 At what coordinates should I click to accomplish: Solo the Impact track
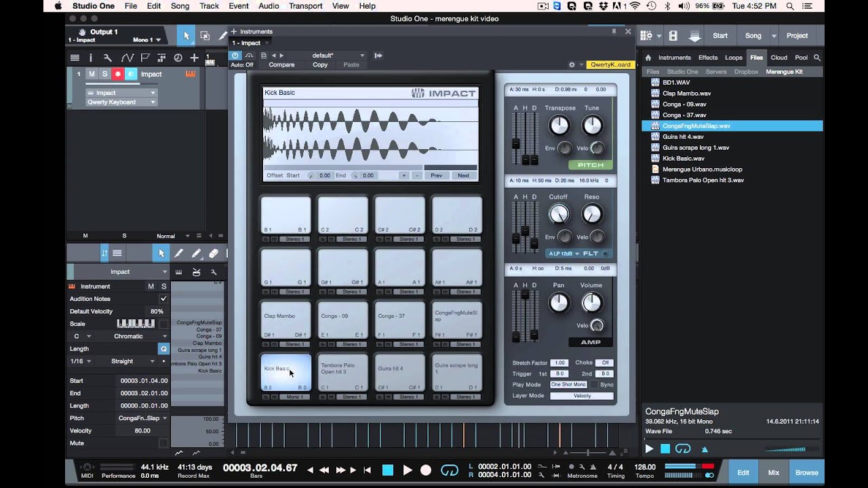(104, 74)
